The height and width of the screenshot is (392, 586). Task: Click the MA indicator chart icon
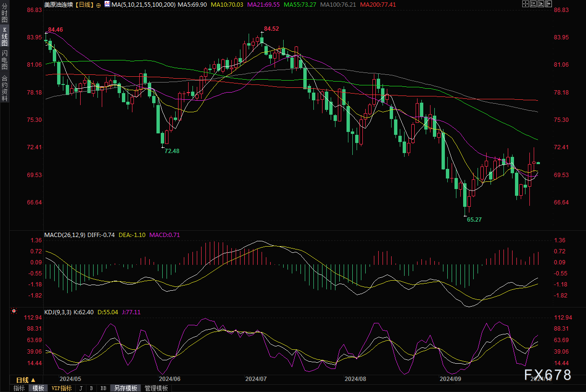[x=108, y=4]
